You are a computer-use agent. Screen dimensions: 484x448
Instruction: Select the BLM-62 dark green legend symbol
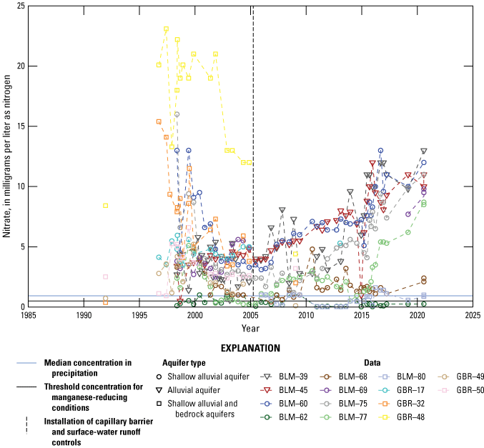267,415
